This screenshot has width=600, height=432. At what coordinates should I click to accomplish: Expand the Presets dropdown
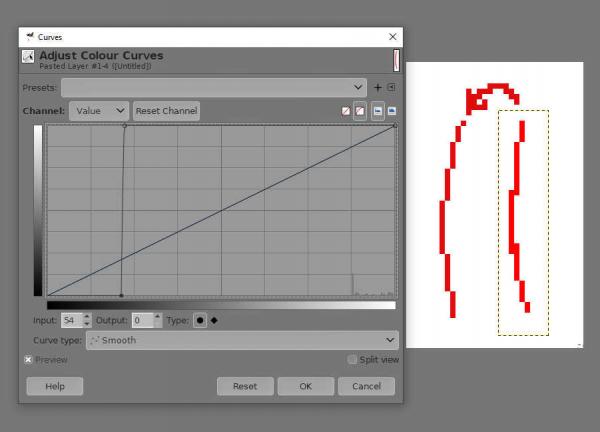[x=214, y=88]
